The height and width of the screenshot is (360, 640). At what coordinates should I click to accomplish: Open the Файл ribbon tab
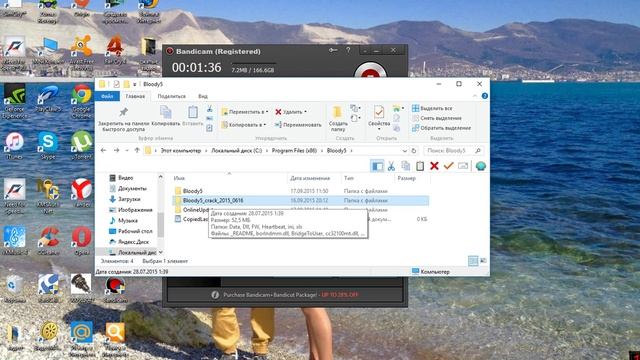[107, 96]
